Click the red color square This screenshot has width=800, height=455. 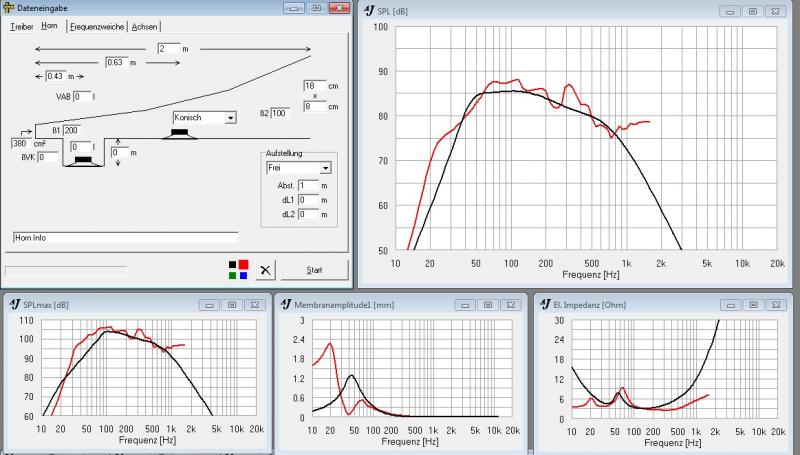click(244, 264)
